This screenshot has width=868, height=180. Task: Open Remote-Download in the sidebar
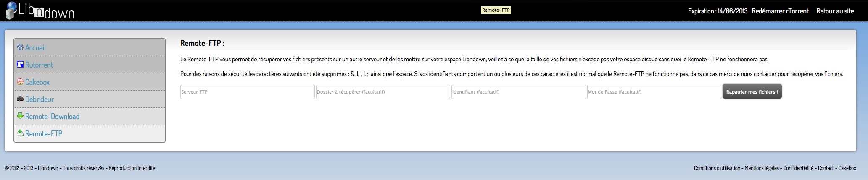pos(52,117)
